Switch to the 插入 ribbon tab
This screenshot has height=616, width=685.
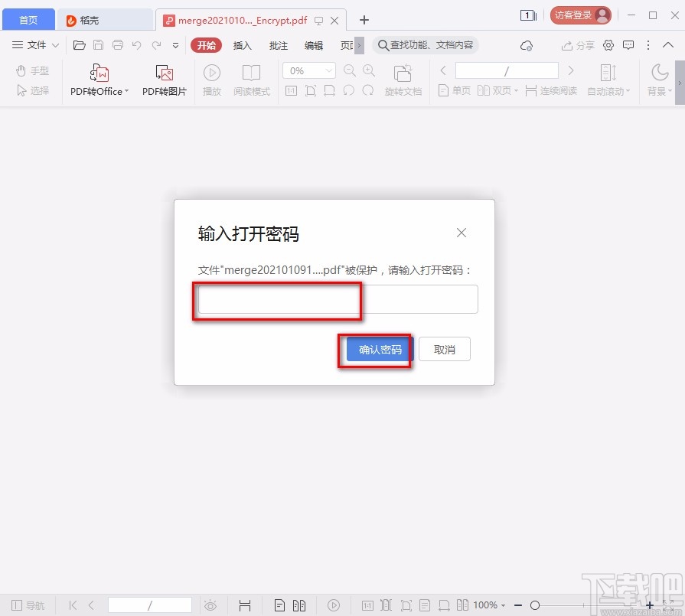pos(242,45)
